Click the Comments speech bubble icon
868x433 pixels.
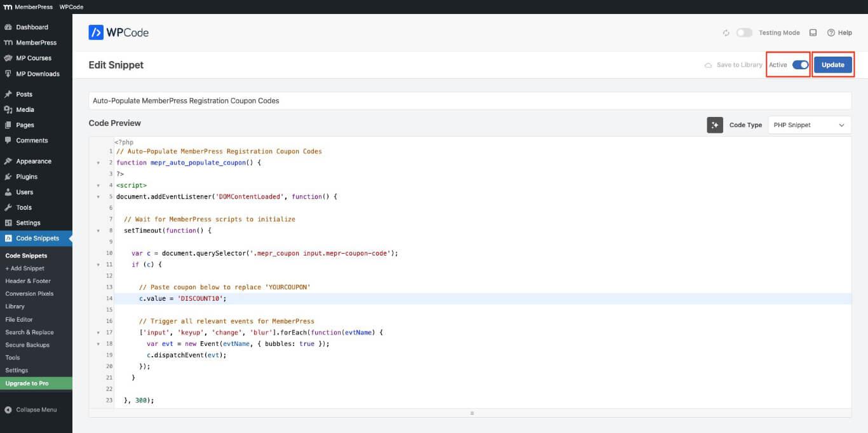[9, 141]
